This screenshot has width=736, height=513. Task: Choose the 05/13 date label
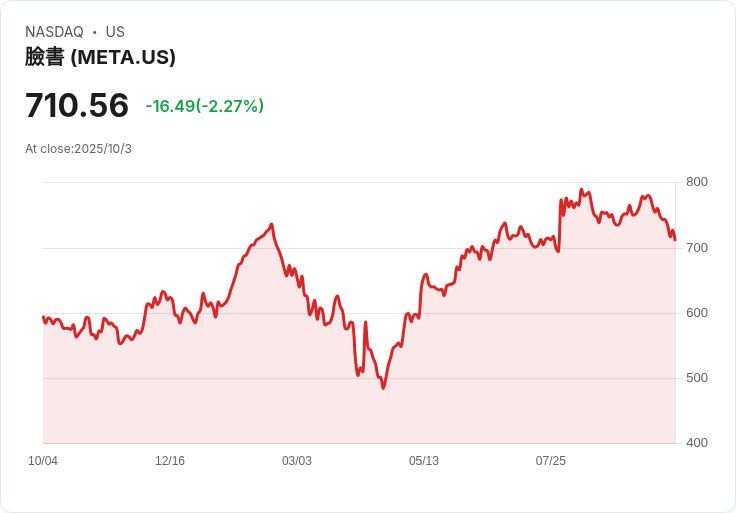pyautogui.click(x=424, y=461)
